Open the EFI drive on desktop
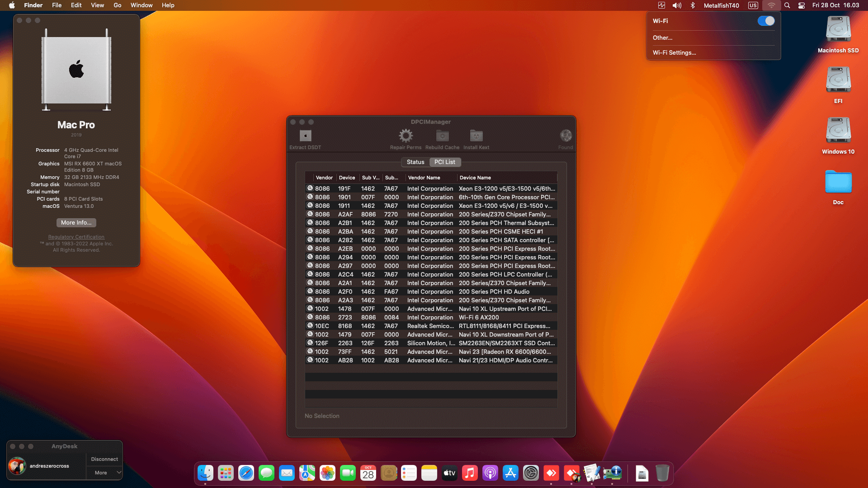This screenshot has height=488, width=868. point(838,80)
